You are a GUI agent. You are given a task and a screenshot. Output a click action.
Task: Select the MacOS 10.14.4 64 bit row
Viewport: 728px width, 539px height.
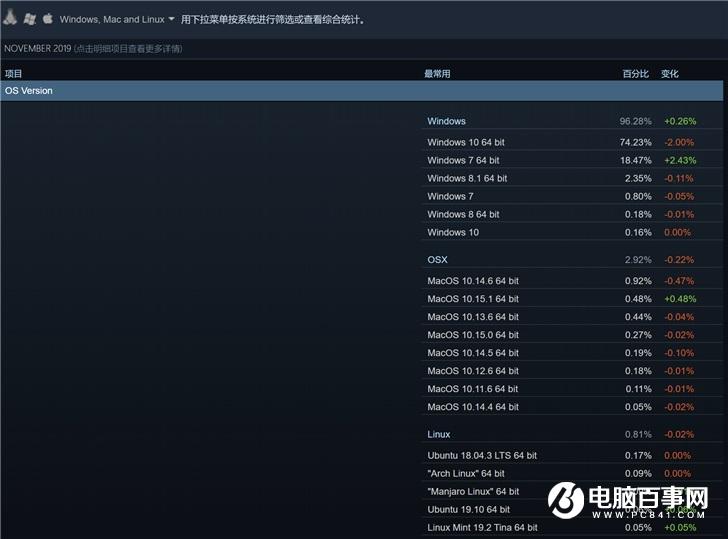572,407
